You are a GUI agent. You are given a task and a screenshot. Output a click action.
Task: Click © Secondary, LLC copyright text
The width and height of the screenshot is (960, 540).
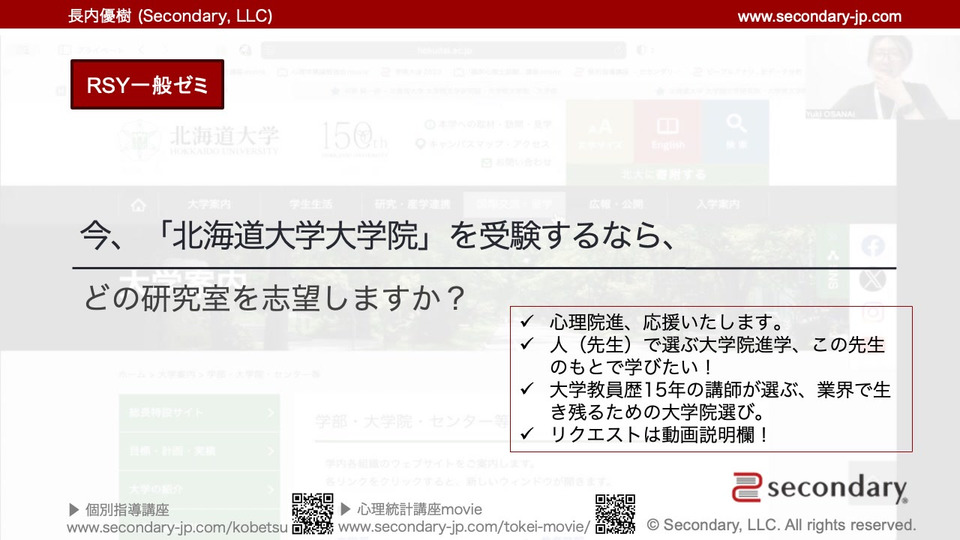pos(781,525)
